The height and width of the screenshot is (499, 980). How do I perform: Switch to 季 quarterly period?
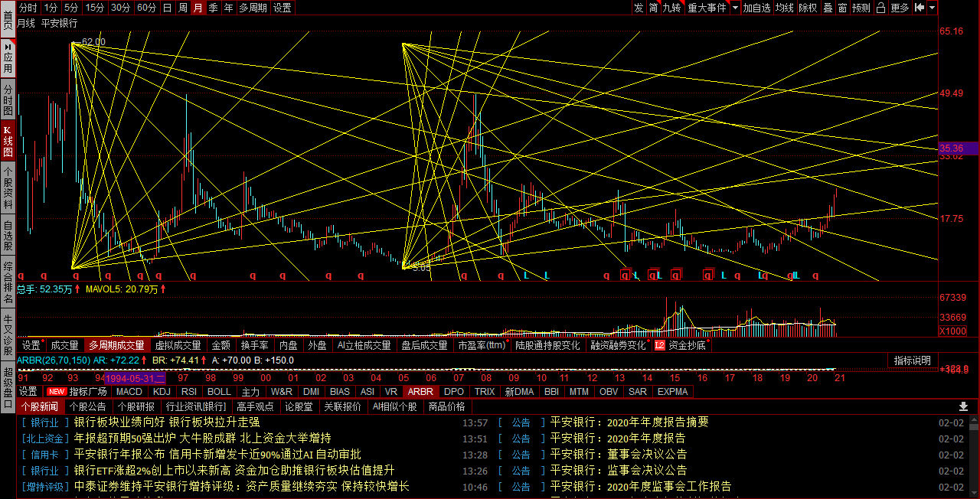pyautogui.click(x=213, y=8)
